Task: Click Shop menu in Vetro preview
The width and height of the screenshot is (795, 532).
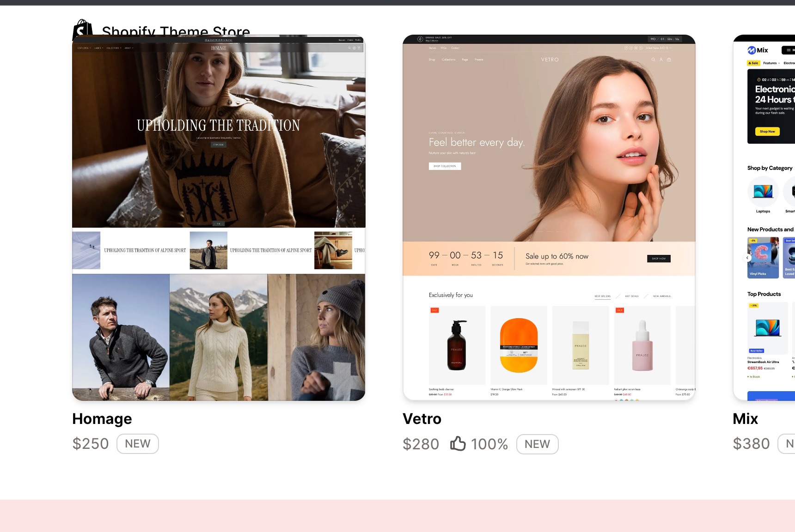Action: (432, 60)
